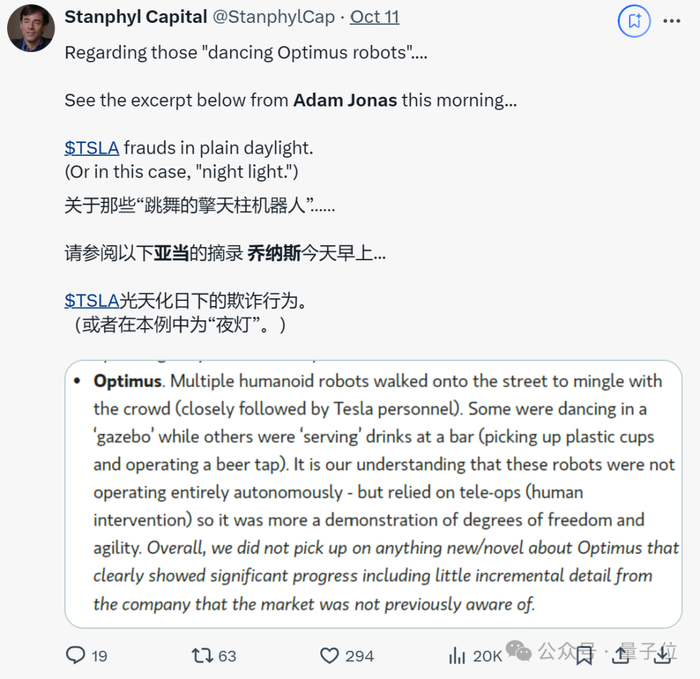The height and width of the screenshot is (679, 700).
Task: Open $TSLA cashtag before "frauds in plain daylight"
Action: (x=91, y=147)
